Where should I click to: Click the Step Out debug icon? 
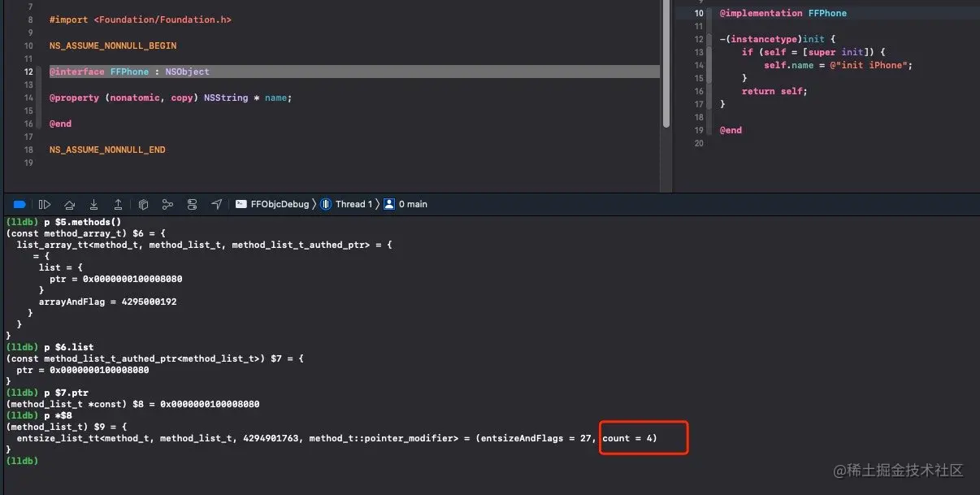click(118, 204)
